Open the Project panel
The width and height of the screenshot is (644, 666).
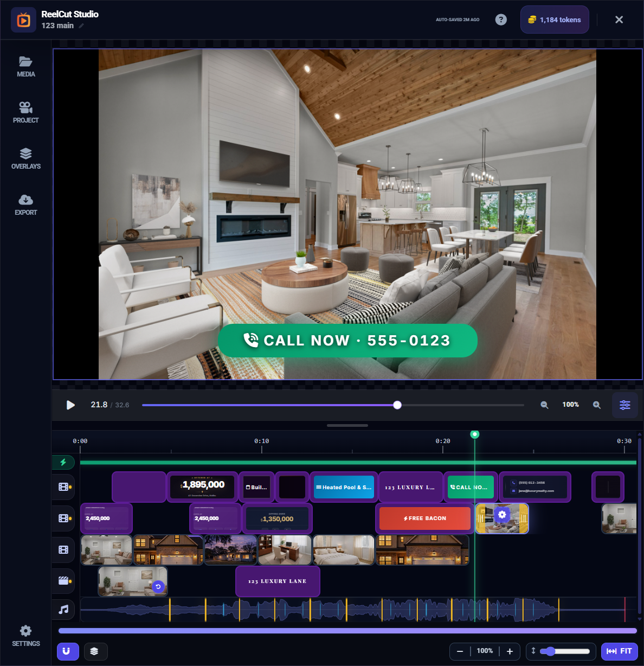pyautogui.click(x=25, y=112)
